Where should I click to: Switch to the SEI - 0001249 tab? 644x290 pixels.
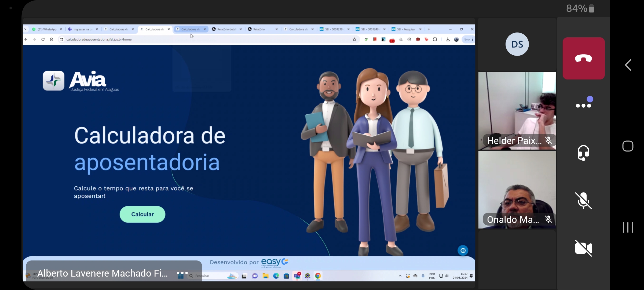370,29
